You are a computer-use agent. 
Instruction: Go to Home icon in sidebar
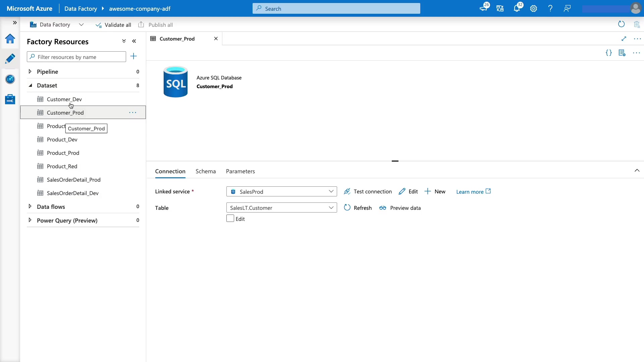10,39
